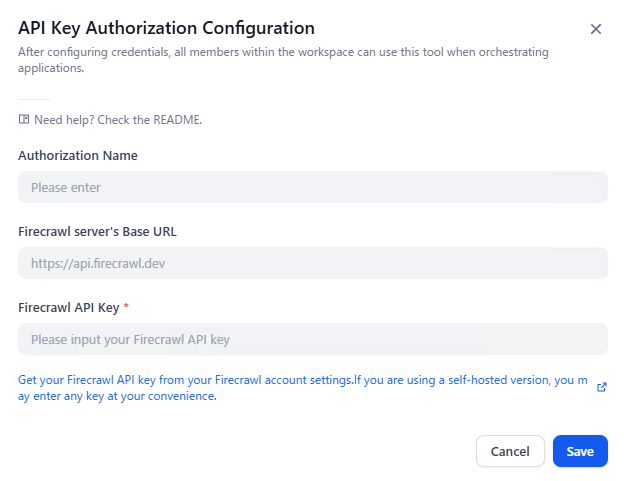Image resolution: width=624 pixels, height=481 pixels.
Task: Open the 'Need help? Check the README' link
Action: coord(118,120)
